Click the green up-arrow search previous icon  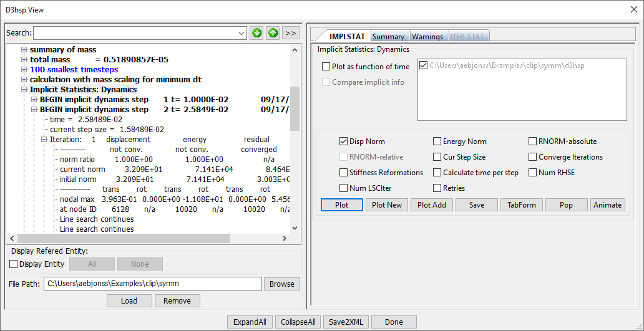(x=273, y=33)
